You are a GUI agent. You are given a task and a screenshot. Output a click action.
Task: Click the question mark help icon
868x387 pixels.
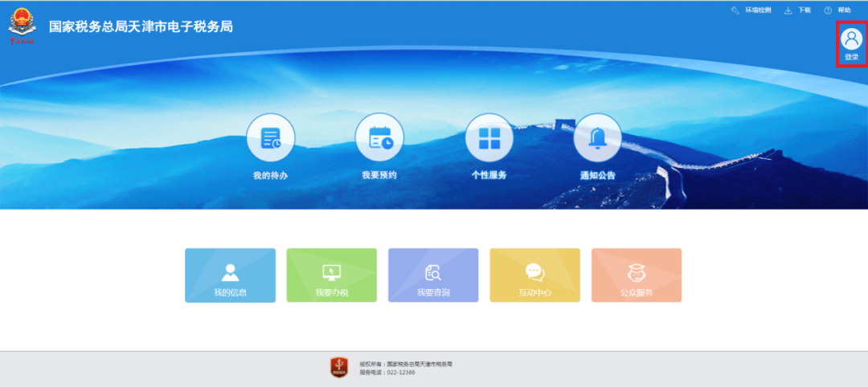(828, 10)
